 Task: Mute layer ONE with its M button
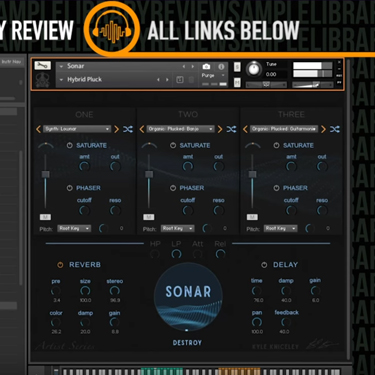(45, 217)
